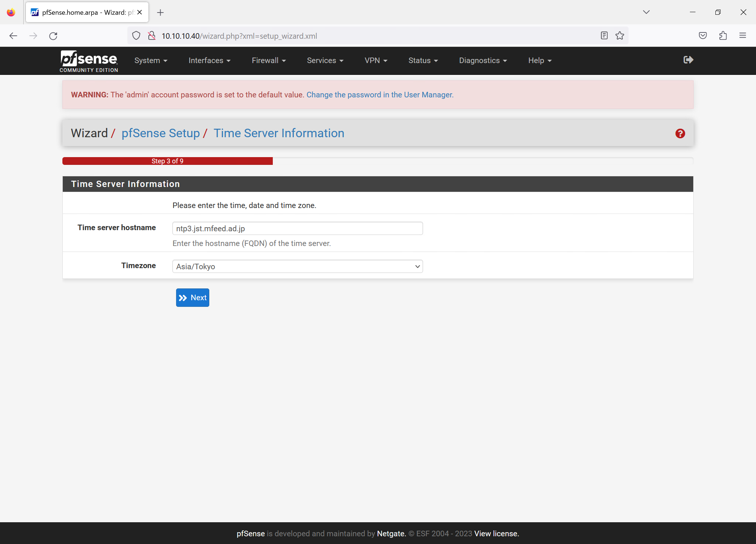The image size is (756, 544).
Task: Open the Services menu
Action: tap(325, 60)
